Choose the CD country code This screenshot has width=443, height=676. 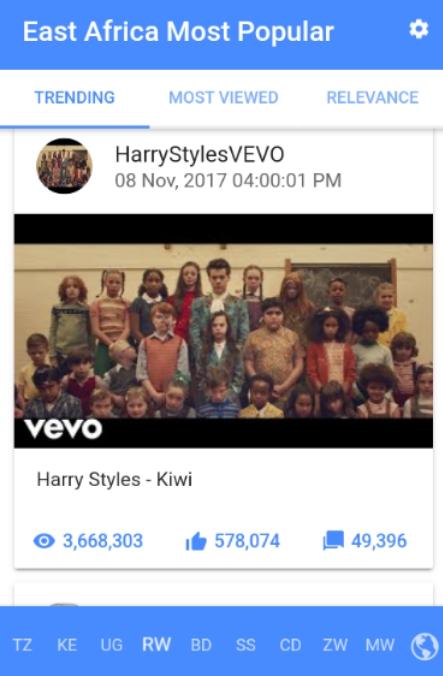pyautogui.click(x=290, y=645)
